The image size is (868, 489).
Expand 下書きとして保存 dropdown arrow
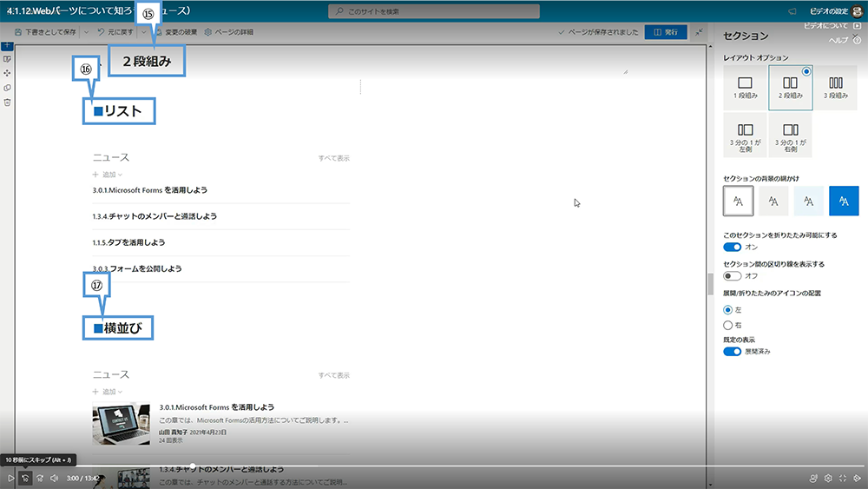(86, 32)
